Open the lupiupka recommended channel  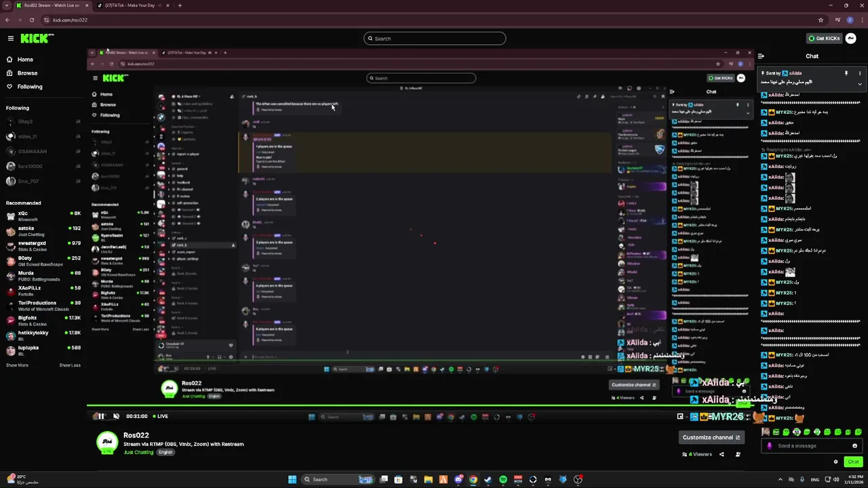43,350
